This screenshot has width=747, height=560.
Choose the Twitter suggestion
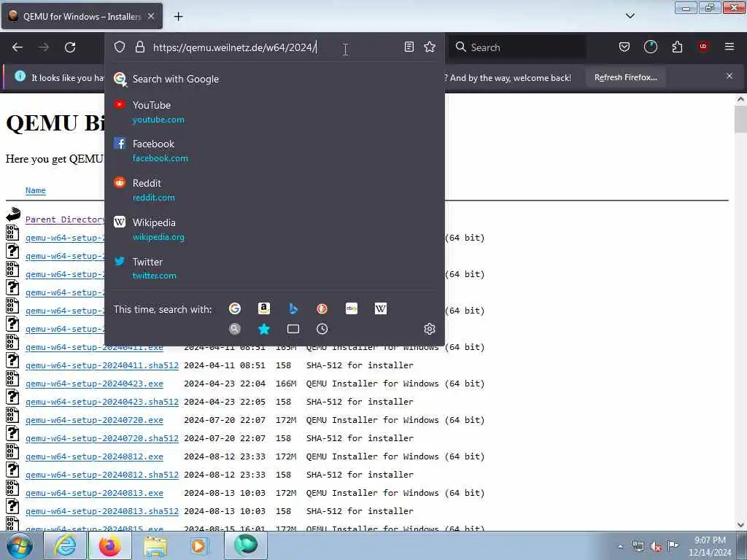coord(274,268)
